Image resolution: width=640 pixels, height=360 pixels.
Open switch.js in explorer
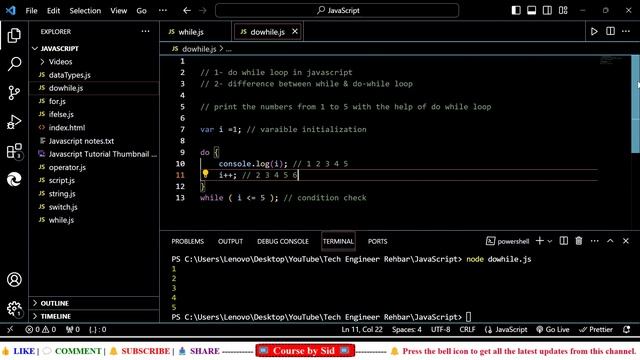(x=63, y=207)
